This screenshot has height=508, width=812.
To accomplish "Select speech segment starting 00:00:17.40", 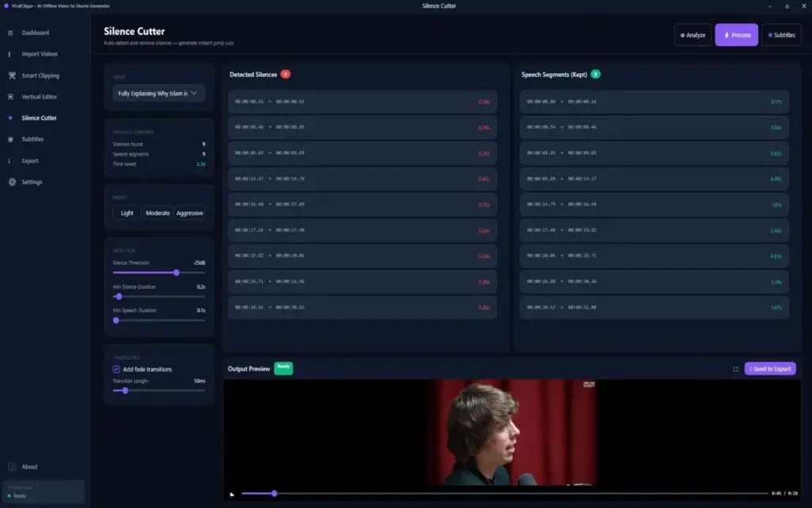I will click(x=654, y=230).
